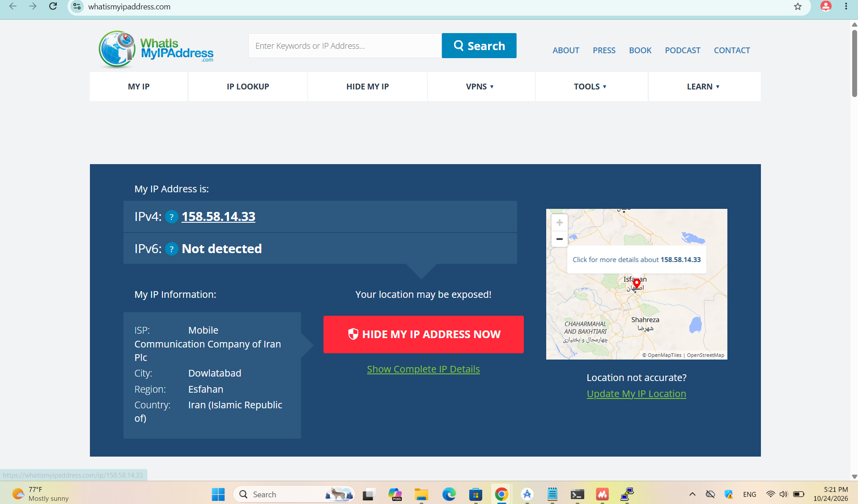This screenshot has width=858, height=504.
Task: Open File Explorer from the taskbar
Action: point(421,494)
